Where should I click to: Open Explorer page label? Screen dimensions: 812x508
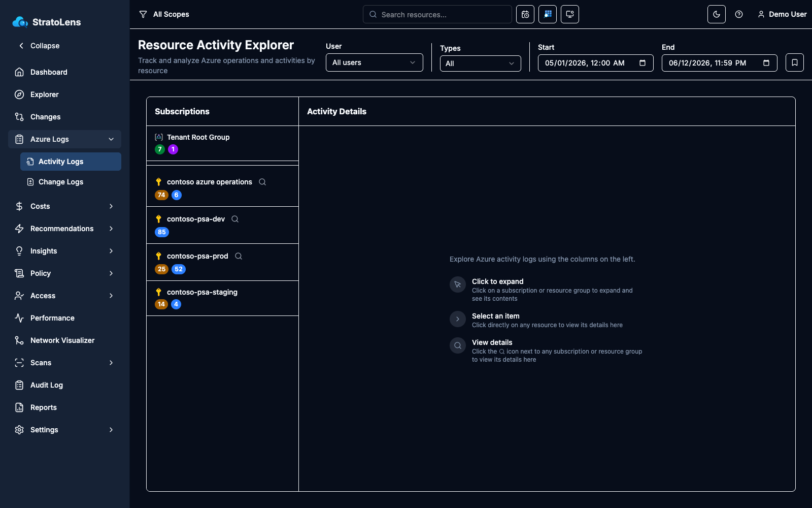pos(45,94)
